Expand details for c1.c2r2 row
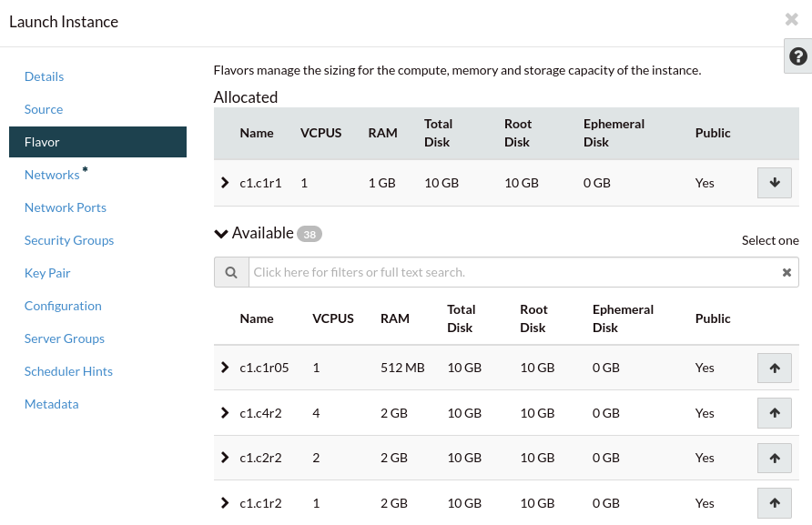Viewport: 812px width, 525px height. tap(225, 458)
